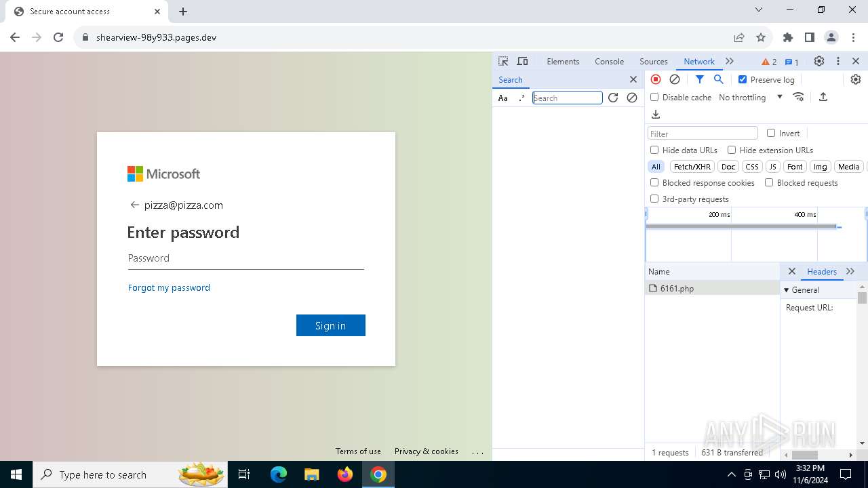Go back to email entry arrow

pos(134,205)
